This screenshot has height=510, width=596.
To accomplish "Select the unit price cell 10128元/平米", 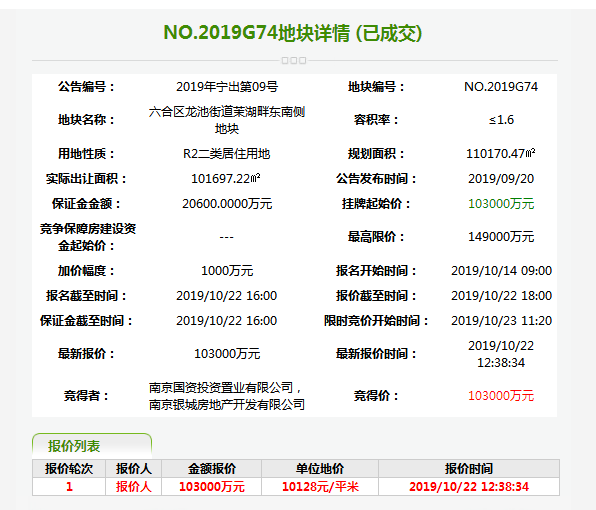I will 320,487.
